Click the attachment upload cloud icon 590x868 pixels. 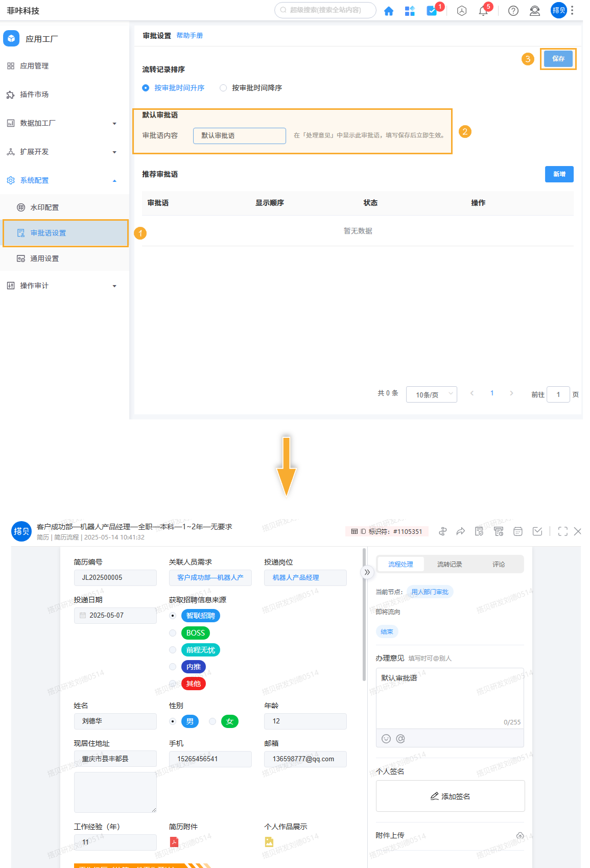(520, 836)
